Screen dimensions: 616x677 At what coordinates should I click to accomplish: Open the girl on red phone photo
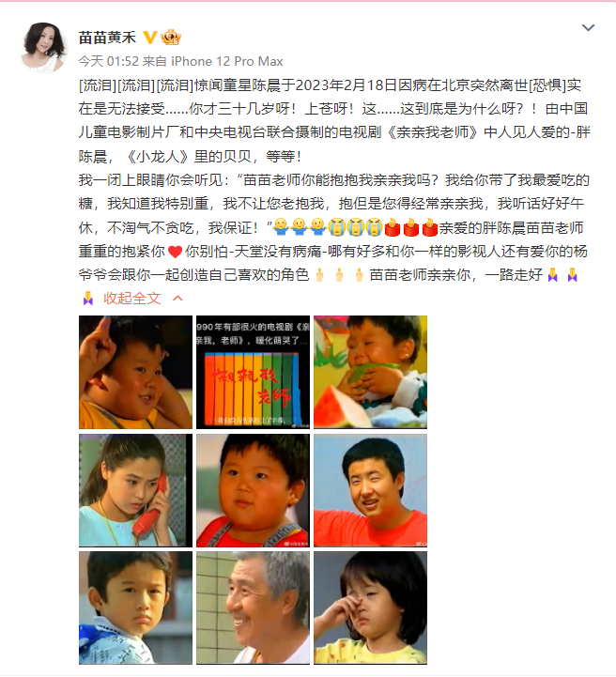click(x=135, y=490)
